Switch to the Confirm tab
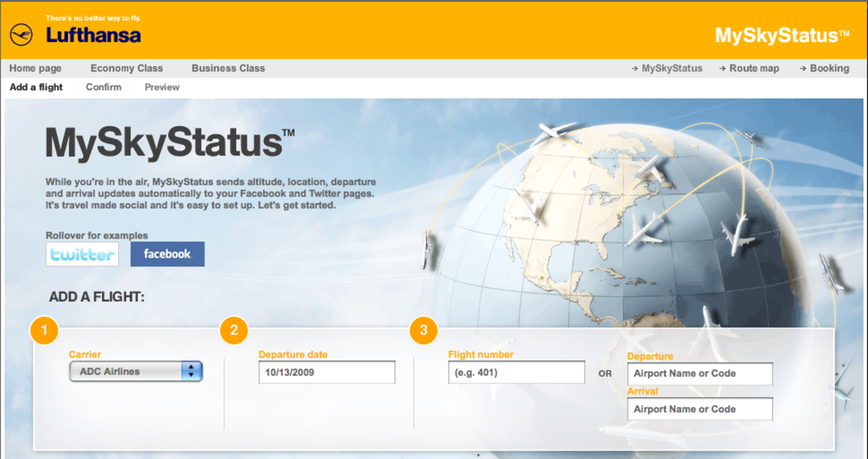 point(103,87)
